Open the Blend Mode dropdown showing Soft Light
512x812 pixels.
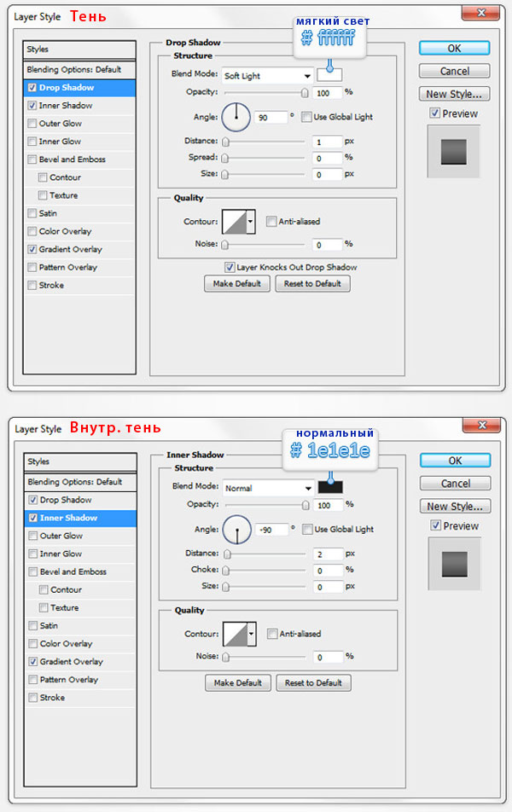[266, 76]
